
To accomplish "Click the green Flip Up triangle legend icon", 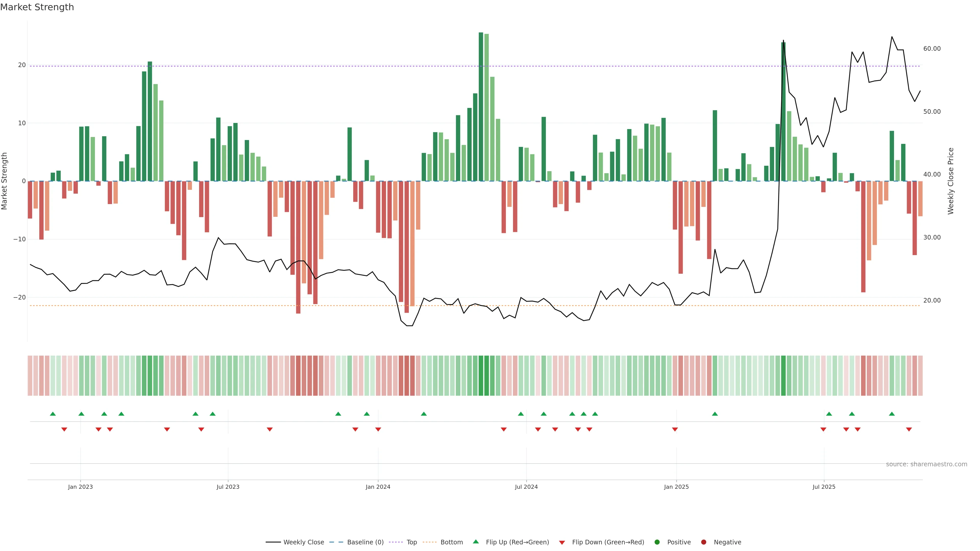I will pyautogui.click(x=475, y=542).
